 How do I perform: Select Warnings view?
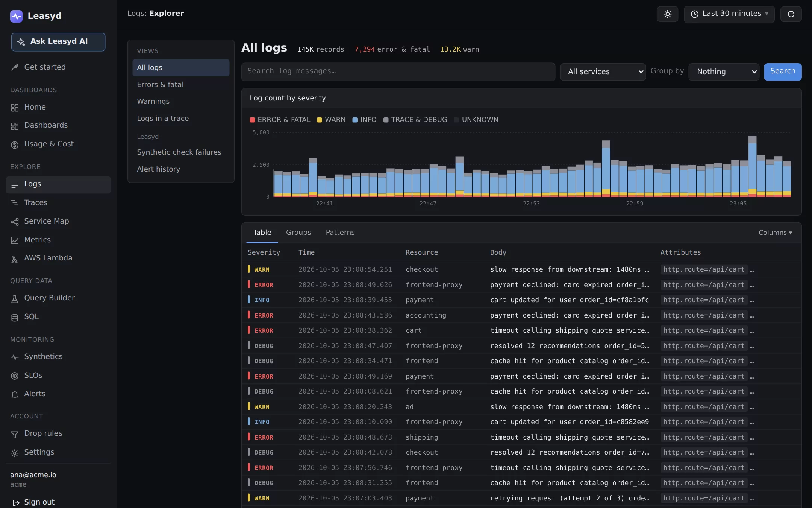(x=181, y=102)
